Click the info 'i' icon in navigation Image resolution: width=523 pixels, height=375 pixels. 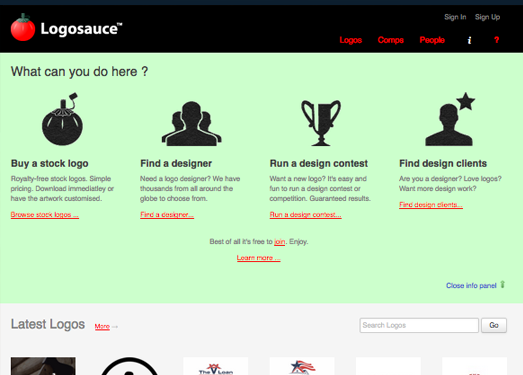(x=469, y=40)
